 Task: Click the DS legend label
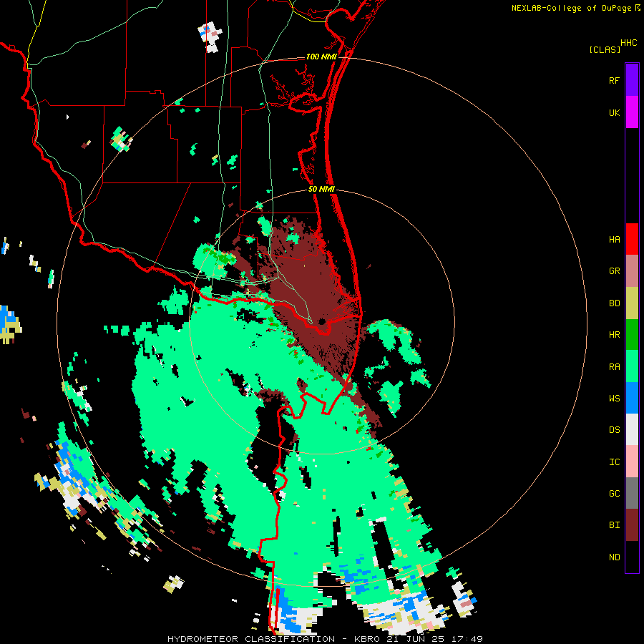tap(614, 430)
